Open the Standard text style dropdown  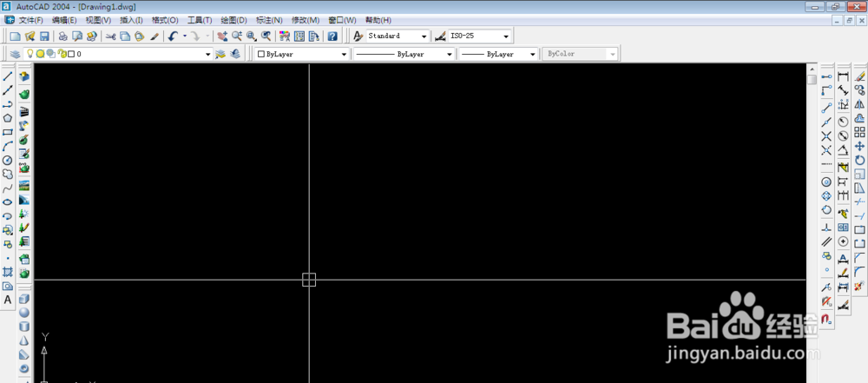coord(424,36)
